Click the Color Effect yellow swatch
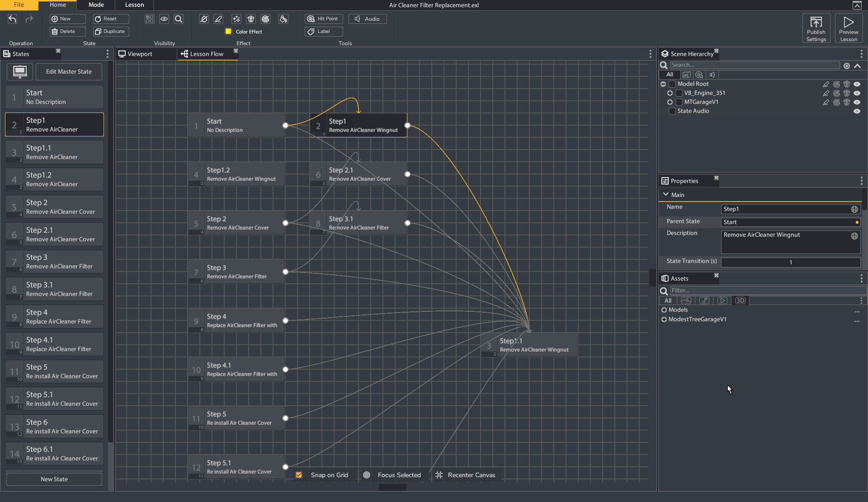The image size is (868, 502). click(228, 32)
